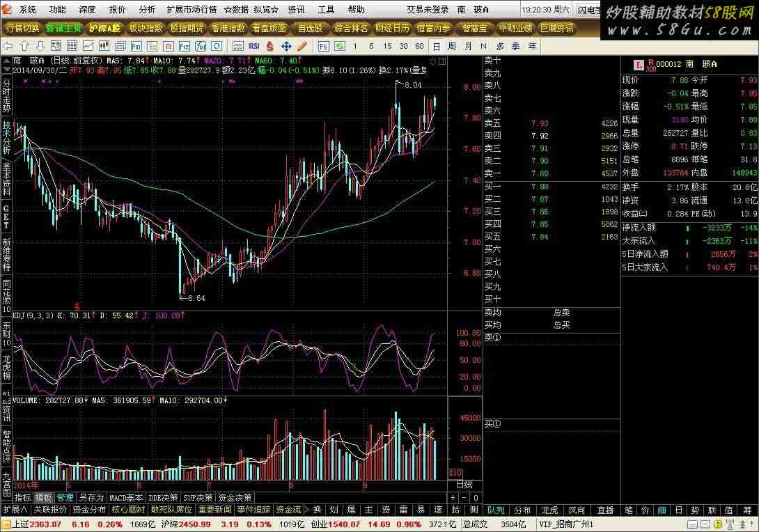
Task: Click the F12 trading icon
Action: tap(184, 47)
